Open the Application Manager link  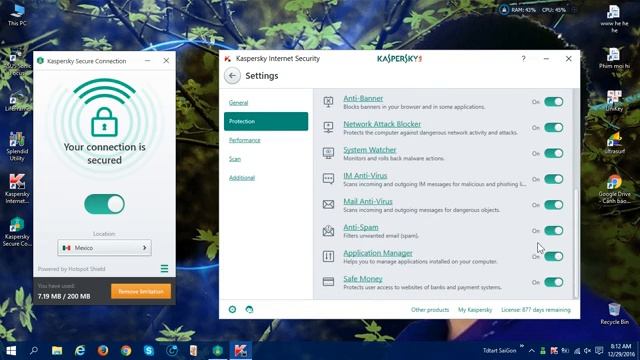[x=378, y=253]
